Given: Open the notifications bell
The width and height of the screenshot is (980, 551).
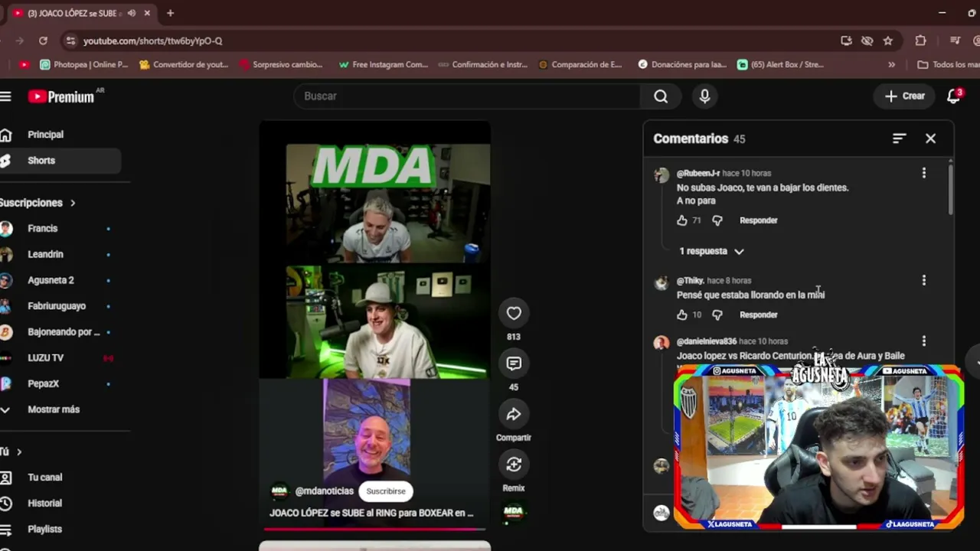Looking at the screenshot, I should pos(954,96).
